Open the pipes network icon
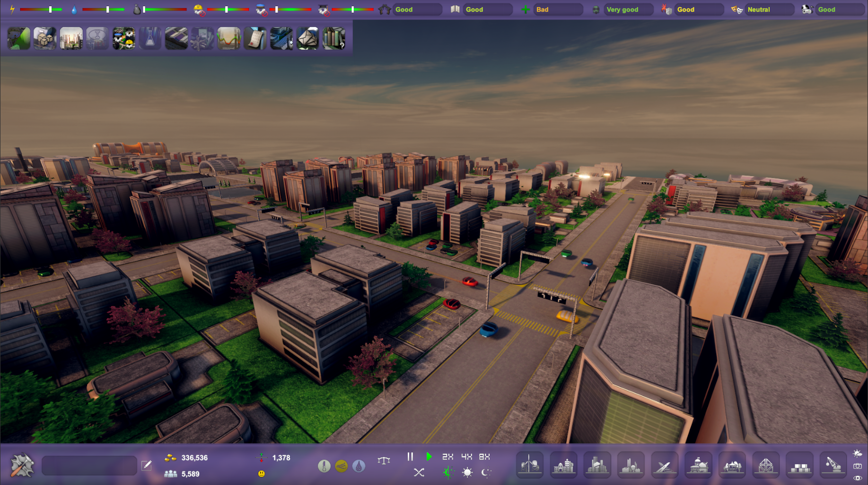Image resolution: width=868 pixels, height=485 pixels. (202, 38)
